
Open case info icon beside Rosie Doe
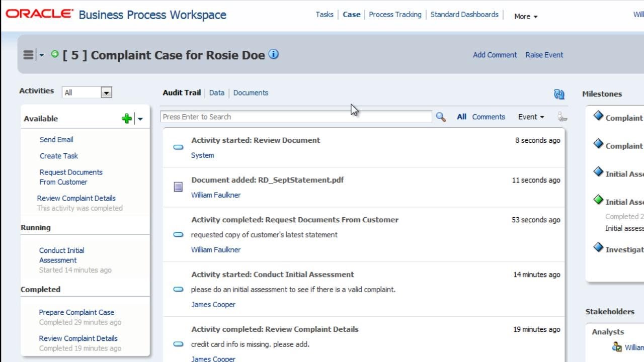[273, 54]
